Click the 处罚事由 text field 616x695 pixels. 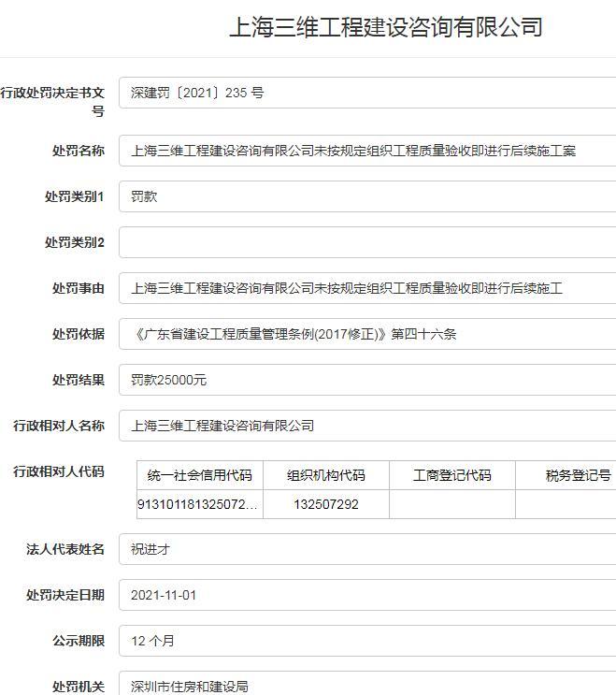pos(367,288)
